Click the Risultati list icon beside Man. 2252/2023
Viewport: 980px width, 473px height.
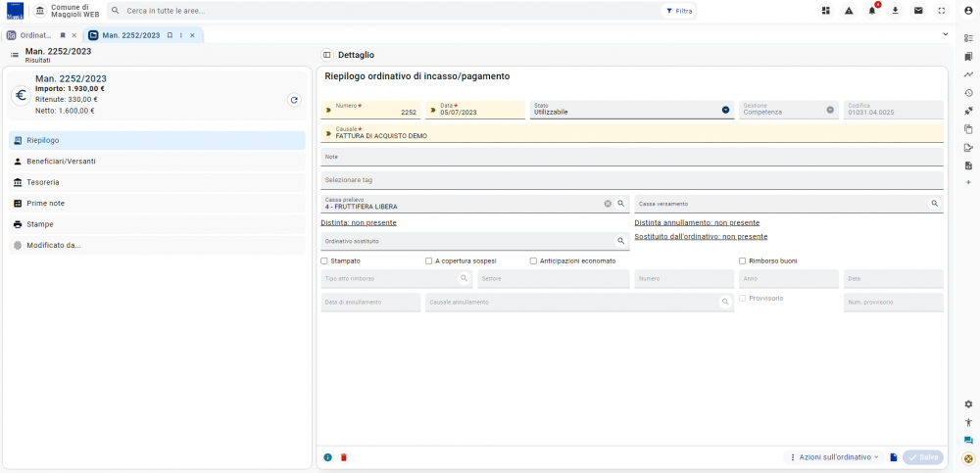15,55
